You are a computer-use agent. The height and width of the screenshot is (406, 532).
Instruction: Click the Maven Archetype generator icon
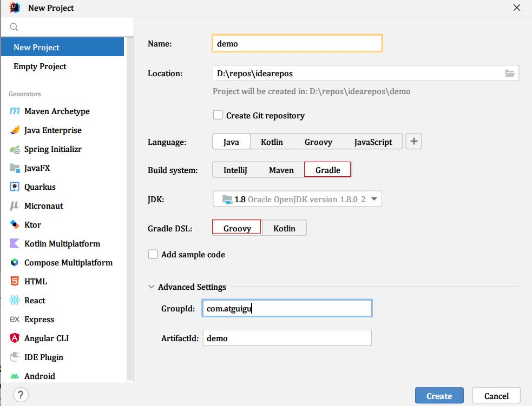tap(14, 111)
